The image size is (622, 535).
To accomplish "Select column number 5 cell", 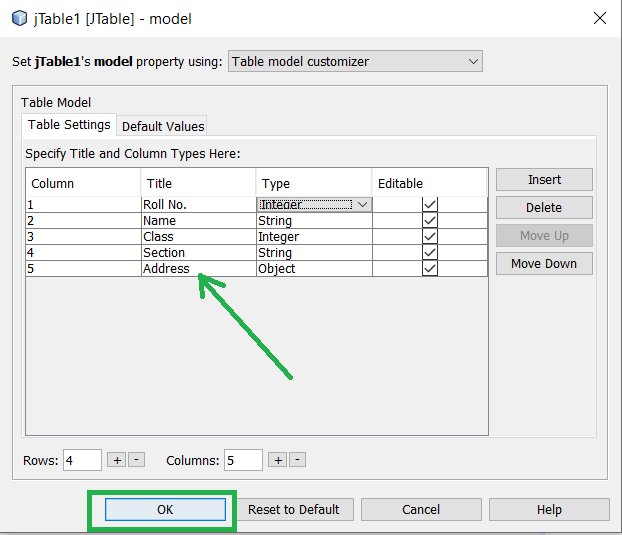I will [x=83, y=268].
